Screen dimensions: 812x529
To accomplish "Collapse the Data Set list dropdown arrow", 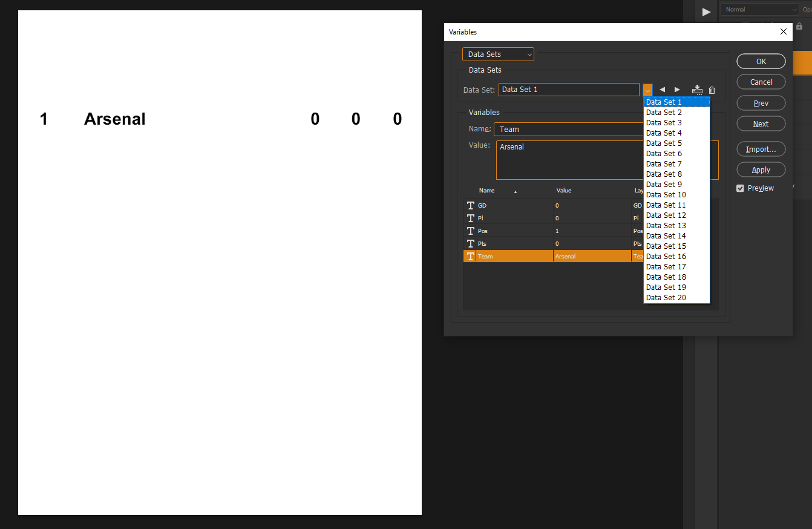I will point(647,90).
